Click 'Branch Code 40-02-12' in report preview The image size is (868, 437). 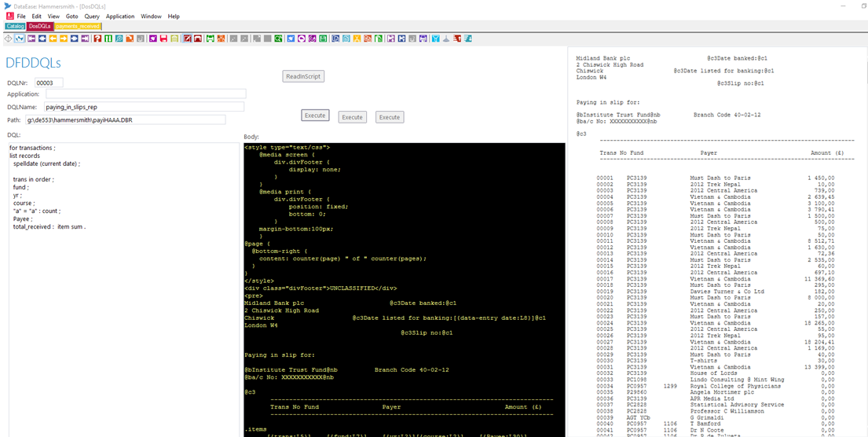[x=727, y=115]
